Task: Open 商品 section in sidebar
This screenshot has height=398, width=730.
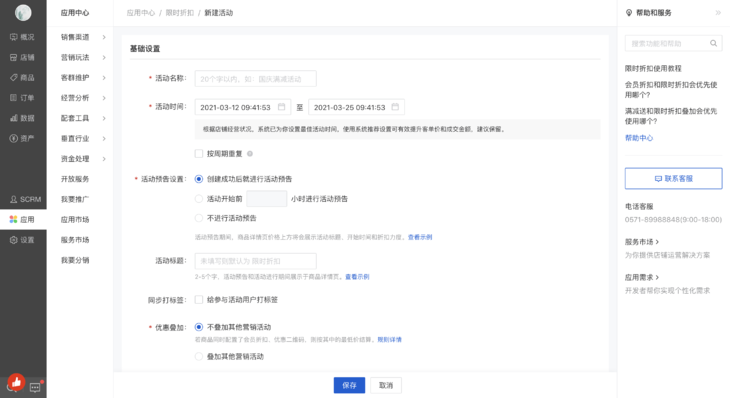Action: pyautogui.click(x=23, y=78)
